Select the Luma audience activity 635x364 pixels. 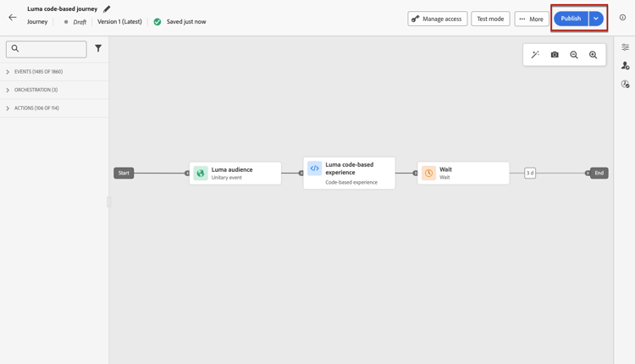235,174
